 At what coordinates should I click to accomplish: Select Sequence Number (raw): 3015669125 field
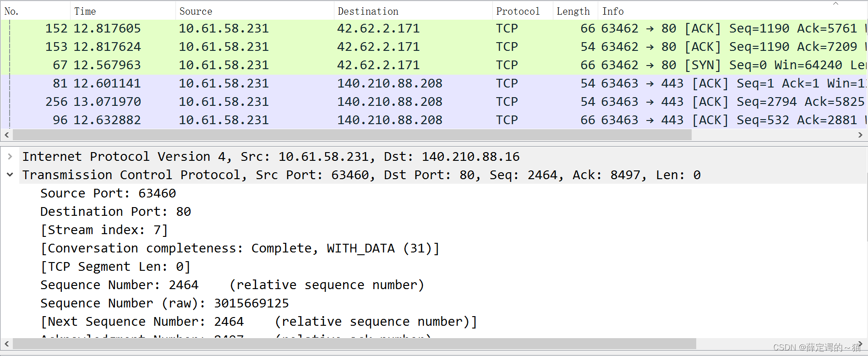pos(164,303)
